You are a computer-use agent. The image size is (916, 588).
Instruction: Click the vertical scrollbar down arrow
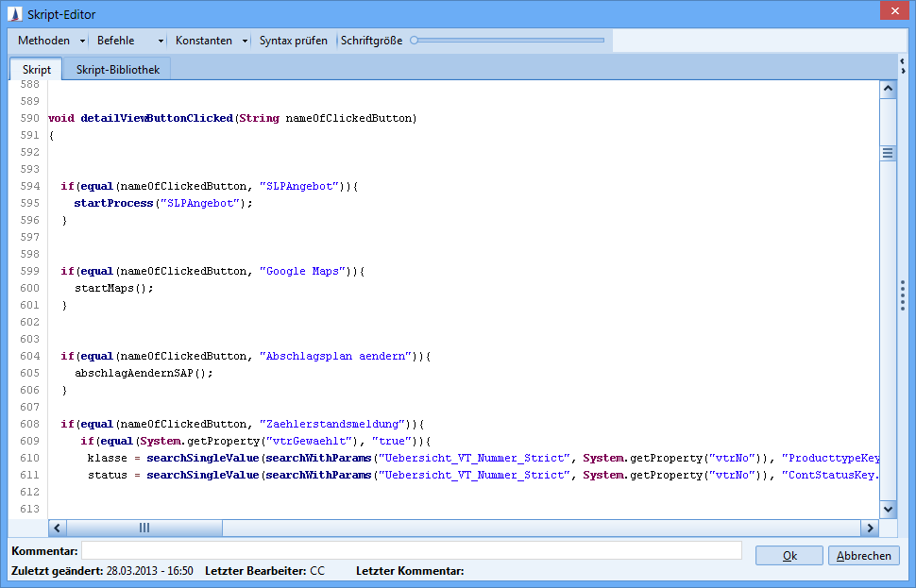coord(888,509)
